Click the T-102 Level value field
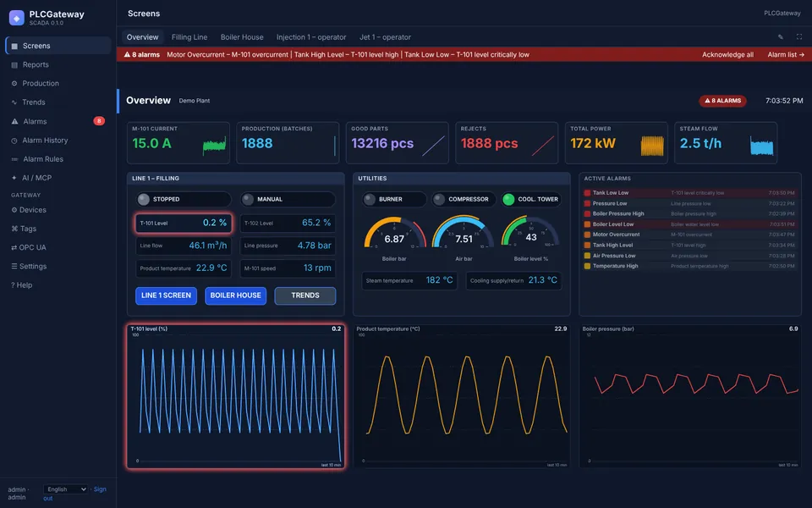The height and width of the screenshot is (508, 812). (x=288, y=223)
